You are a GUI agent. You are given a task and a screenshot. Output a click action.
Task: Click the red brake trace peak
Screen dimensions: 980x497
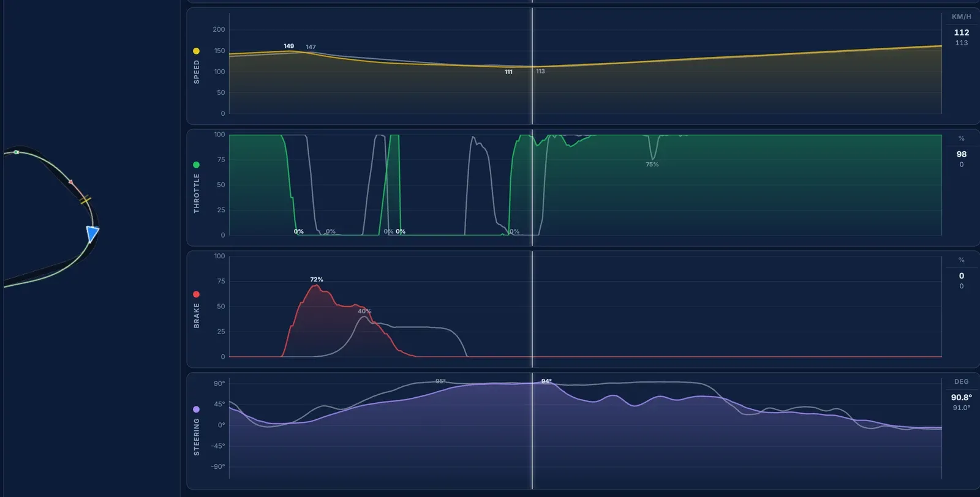[x=316, y=286]
